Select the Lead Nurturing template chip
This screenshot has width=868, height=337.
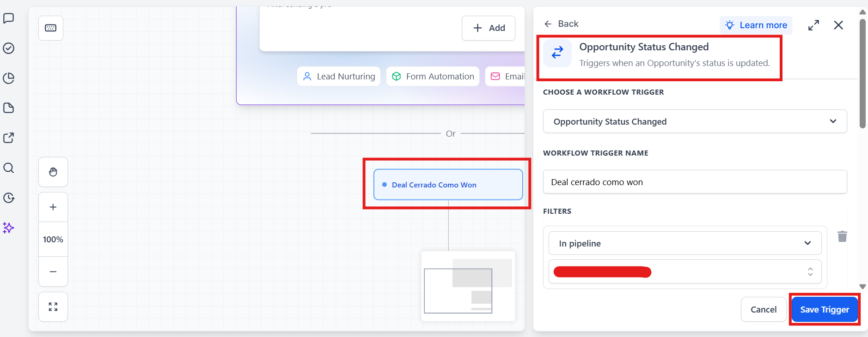(x=339, y=76)
